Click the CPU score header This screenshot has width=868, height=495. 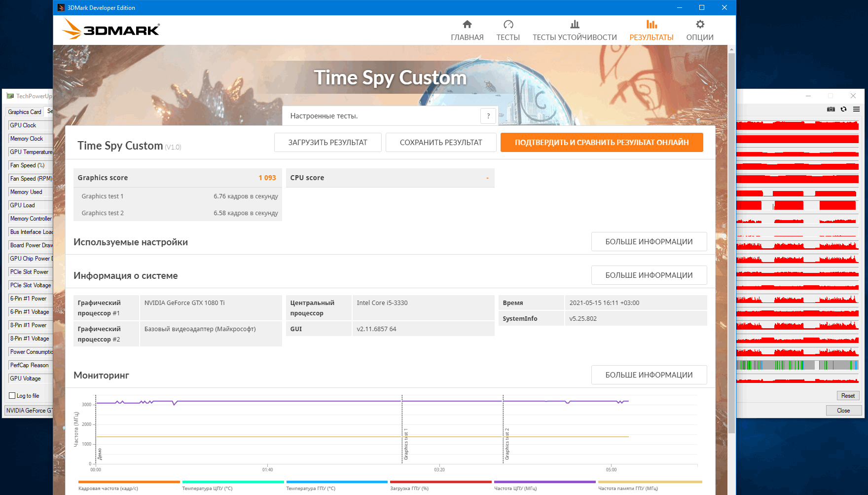pos(390,178)
